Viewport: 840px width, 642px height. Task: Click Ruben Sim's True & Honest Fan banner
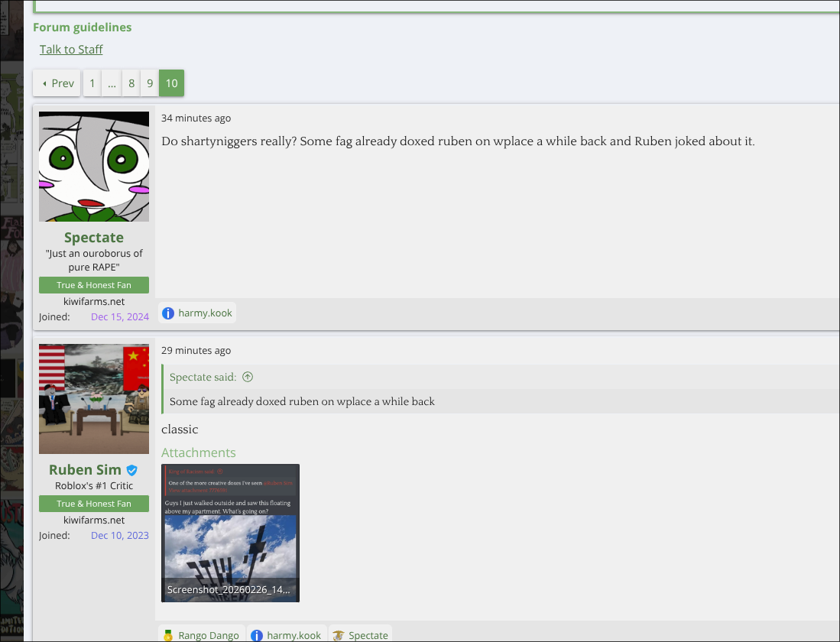click(x=94, y=504)
